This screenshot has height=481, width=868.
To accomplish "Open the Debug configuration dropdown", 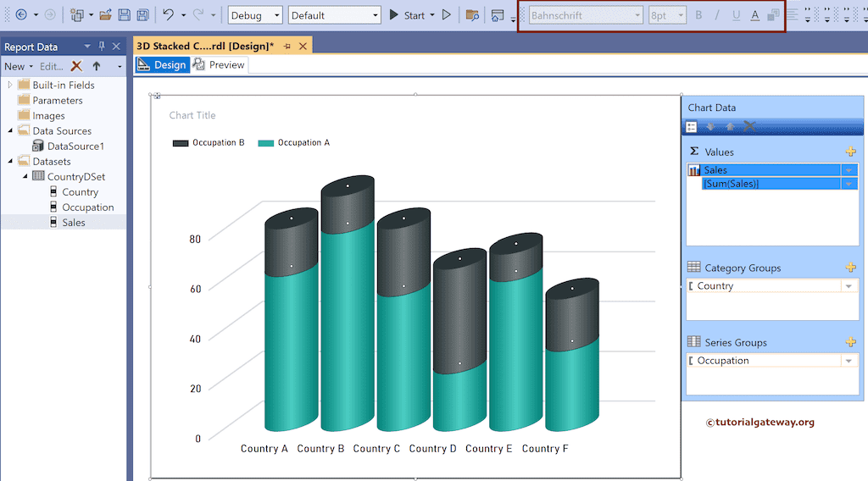I will click(255, 15).
